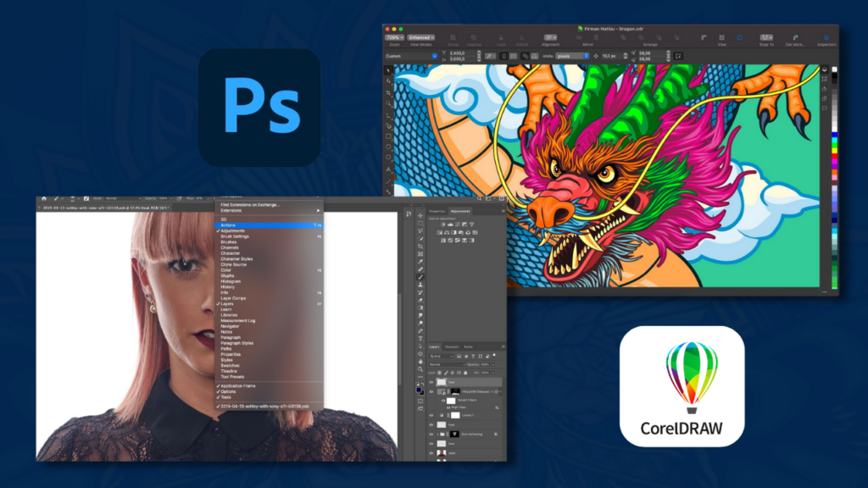The height and width of the screenshot is (488, 868).
Task: Toggle visibility of the Skin Softening group
Action: coord(431,433)
